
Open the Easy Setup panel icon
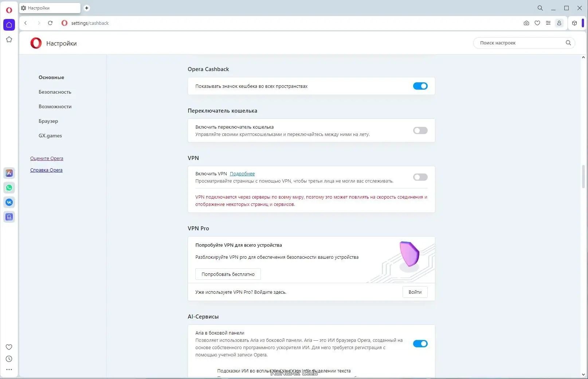[548, 23]
